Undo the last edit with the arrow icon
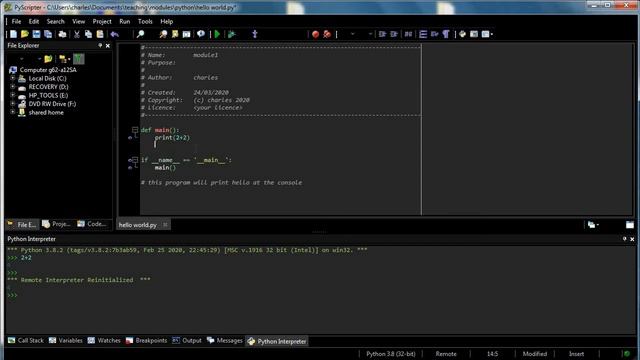This screenshot has height=360, width=640. click(x=114, y=34)
